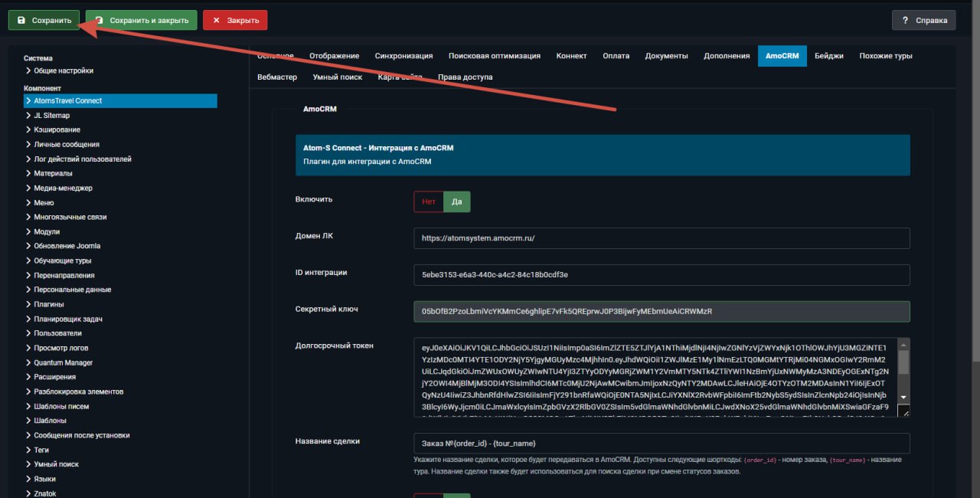Viewport: 980px width, 498px height.
Task: Open Перенаправления in the sidebar
Action: (64, 275)
